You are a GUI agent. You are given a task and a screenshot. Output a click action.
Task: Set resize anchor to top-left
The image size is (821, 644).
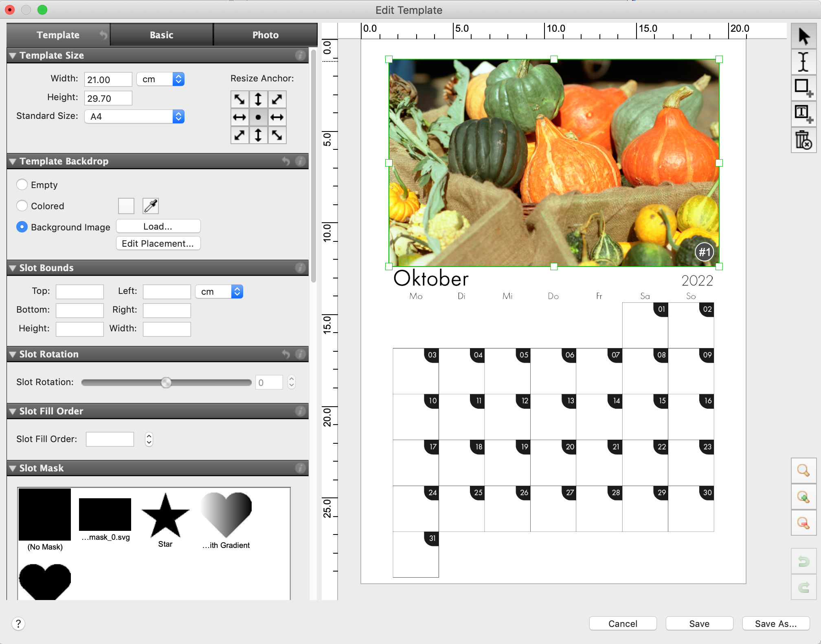pos(239,99)
